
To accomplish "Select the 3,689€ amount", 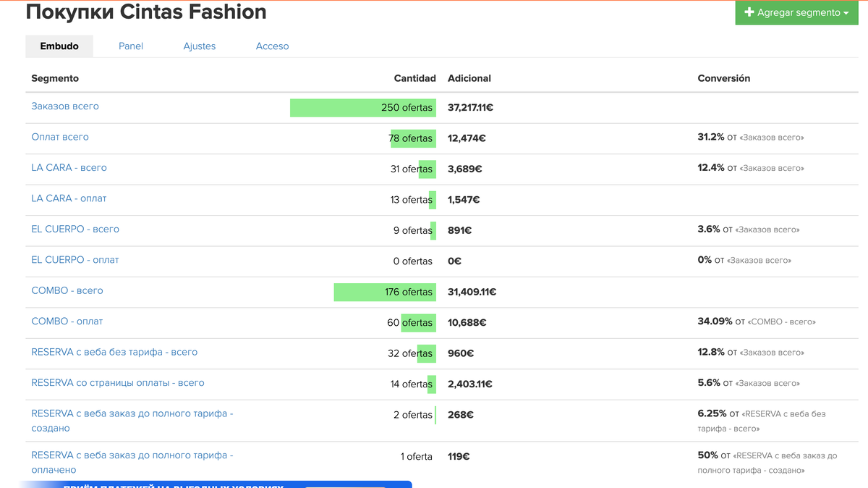I will [x=465, y=169].
